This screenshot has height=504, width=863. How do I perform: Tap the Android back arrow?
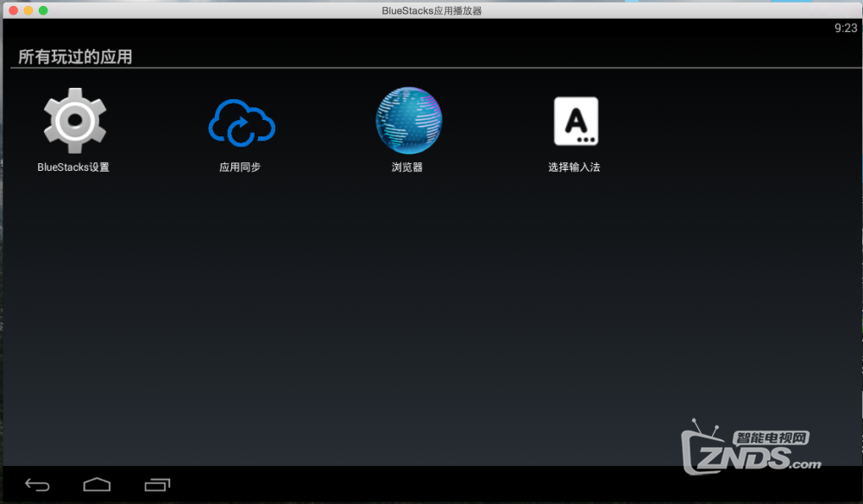click(x=37, y=485)
